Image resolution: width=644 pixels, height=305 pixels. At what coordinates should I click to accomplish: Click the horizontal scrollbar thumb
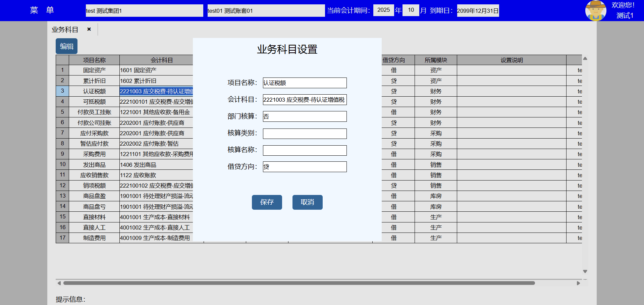tap(299, 283)
